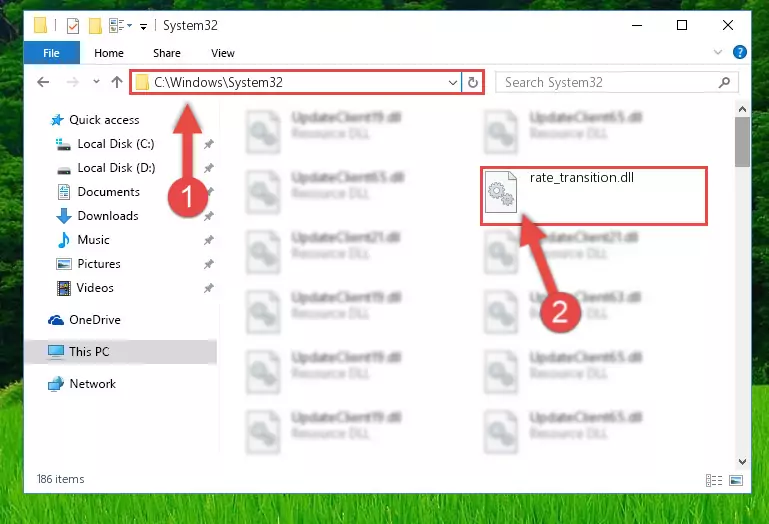769x524 pixels.
Task: Switch to details view in status bar
Action: coord(714,480)
